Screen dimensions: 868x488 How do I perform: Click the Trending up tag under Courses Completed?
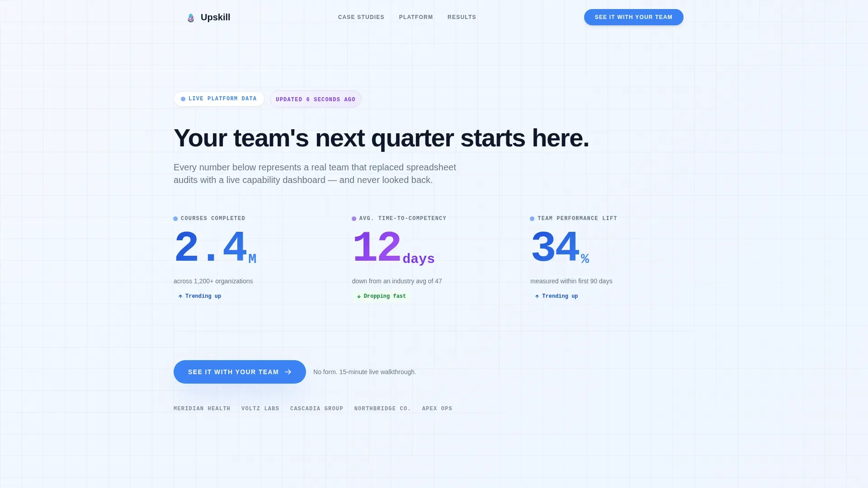pos(199,296)
